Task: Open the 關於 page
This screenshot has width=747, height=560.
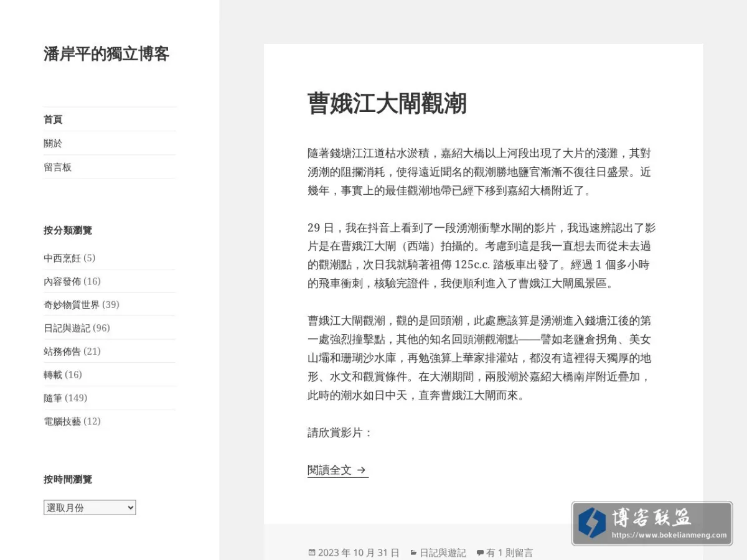Action: pyautogui.click(x=53, y=143)
